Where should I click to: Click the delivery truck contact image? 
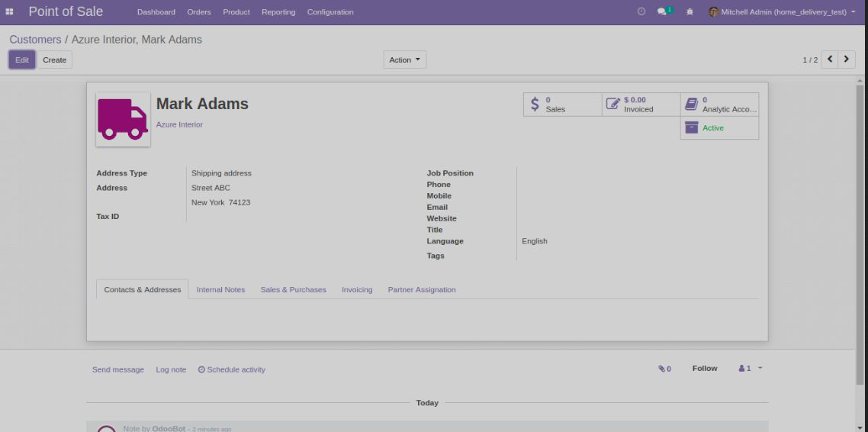tap(123, 120)
